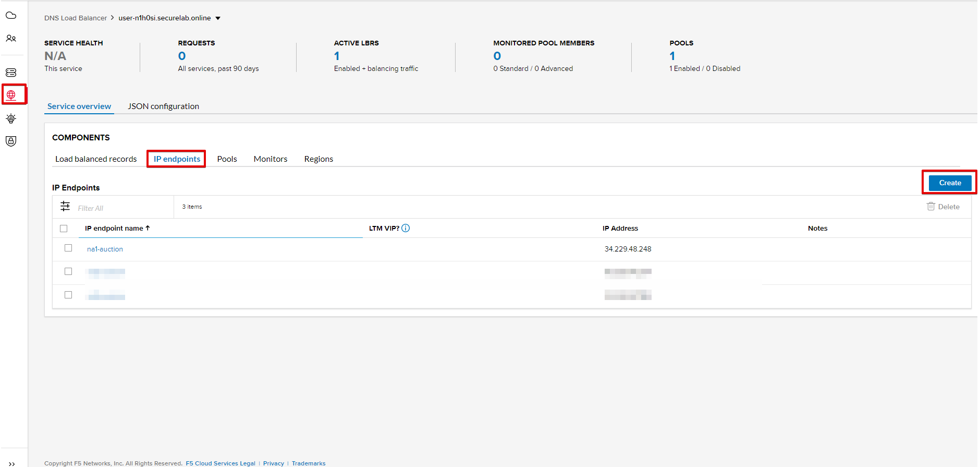Click the Monitored Pool Members count
The image size is (980, 467).
point(497,56)
